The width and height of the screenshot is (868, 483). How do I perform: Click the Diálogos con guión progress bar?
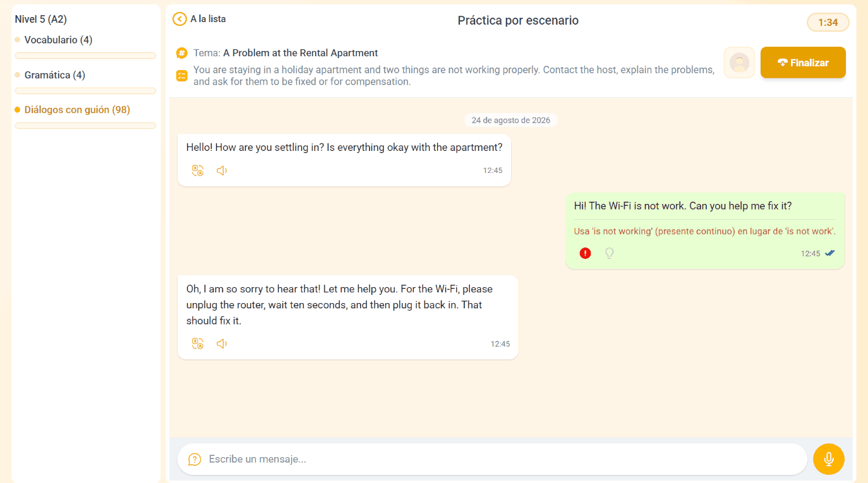[85, 126]
